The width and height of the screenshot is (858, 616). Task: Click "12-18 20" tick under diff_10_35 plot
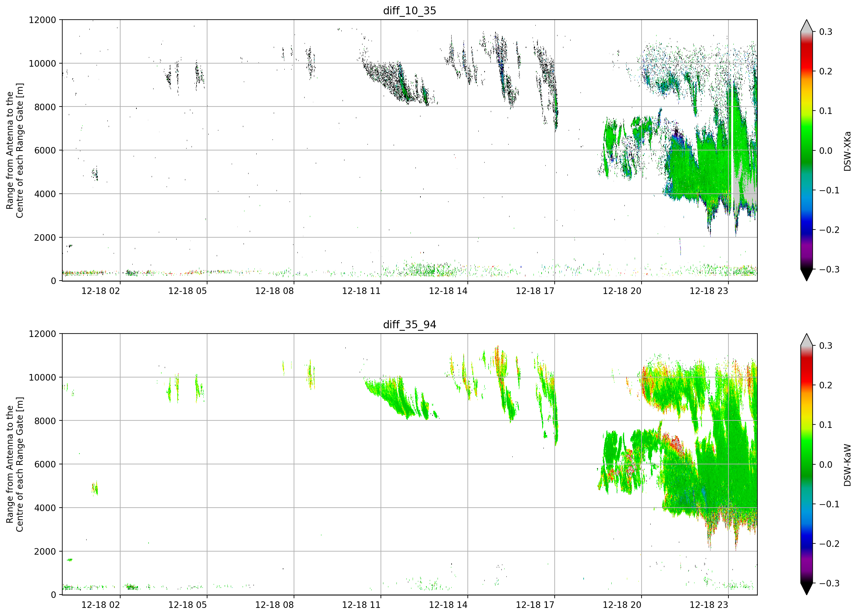point(622,291)
